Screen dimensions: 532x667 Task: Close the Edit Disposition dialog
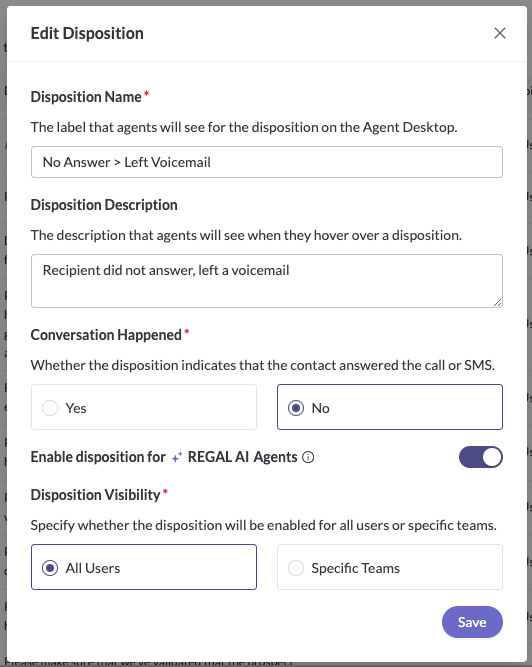coord(500,33)
